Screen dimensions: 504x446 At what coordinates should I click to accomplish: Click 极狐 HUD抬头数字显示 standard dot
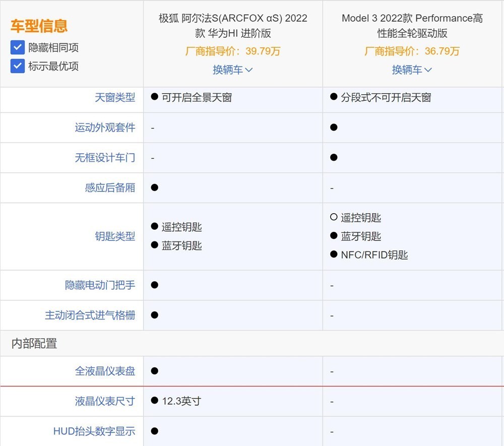point(155,431)
